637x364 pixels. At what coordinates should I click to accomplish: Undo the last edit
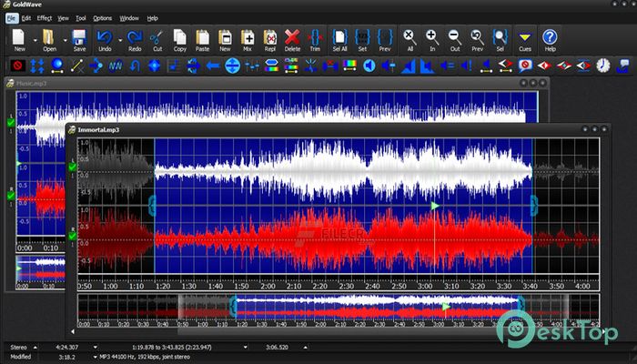point(105,40)
